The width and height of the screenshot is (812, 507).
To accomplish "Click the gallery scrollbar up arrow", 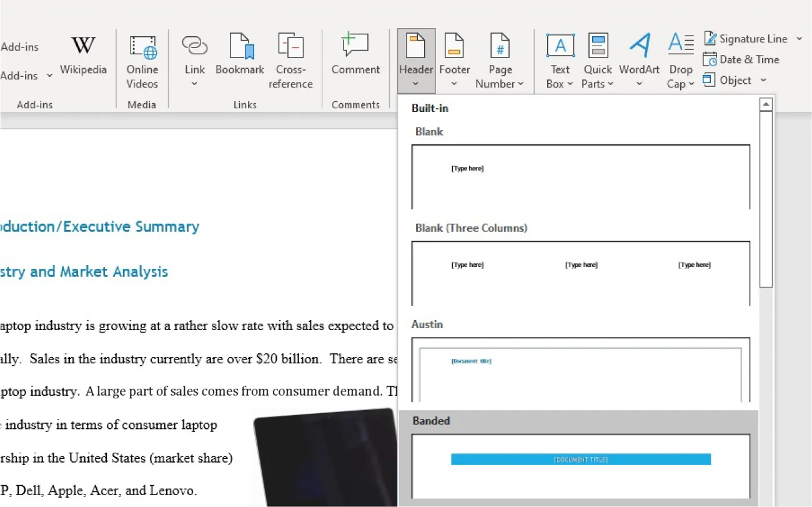I will pyautogui.click(x=766, y=103).
